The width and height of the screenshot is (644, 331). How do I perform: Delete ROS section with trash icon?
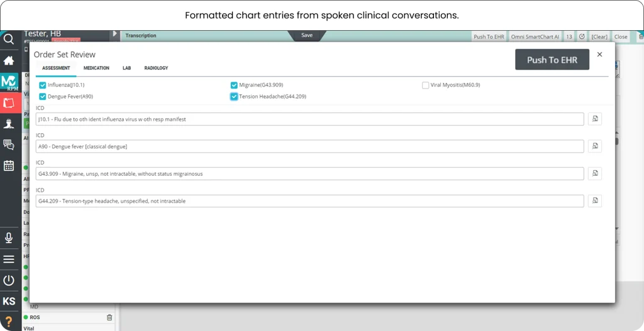pyautogui.click(x=109, y=318)
